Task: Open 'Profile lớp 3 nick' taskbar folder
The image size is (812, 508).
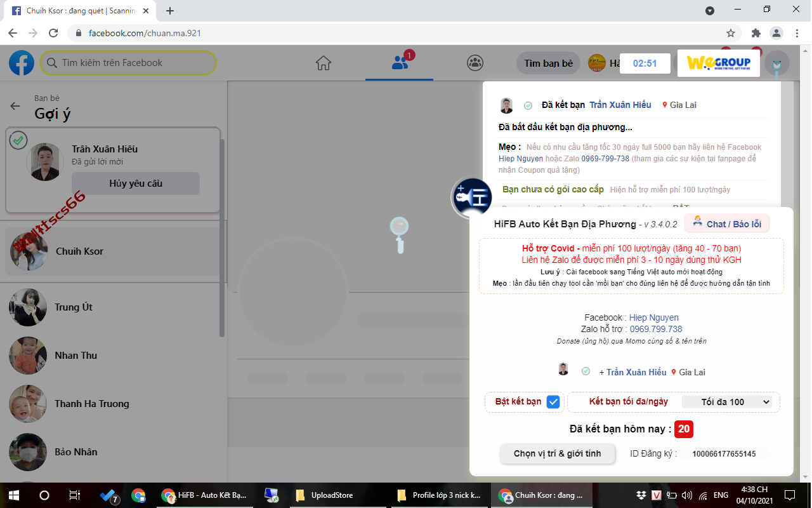Action: (x=438, y=495)
